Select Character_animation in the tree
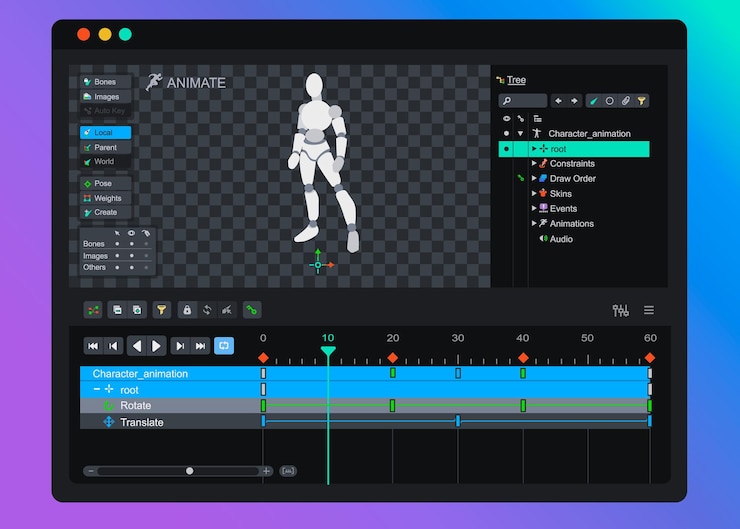 (x=589, y=134)
